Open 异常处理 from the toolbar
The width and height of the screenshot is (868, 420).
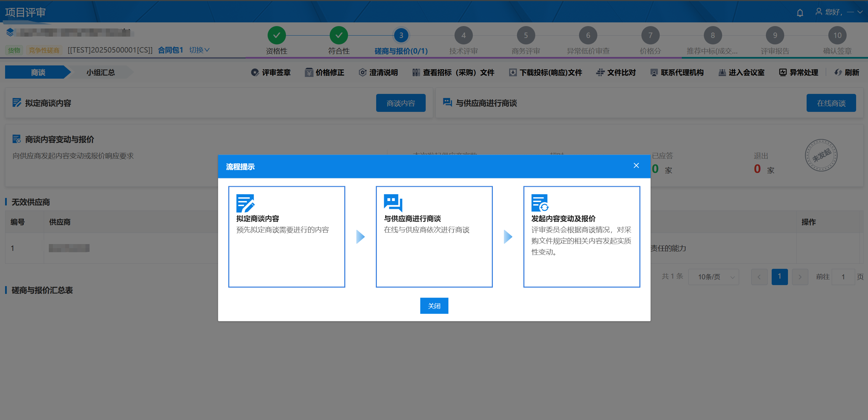[798, 73]
